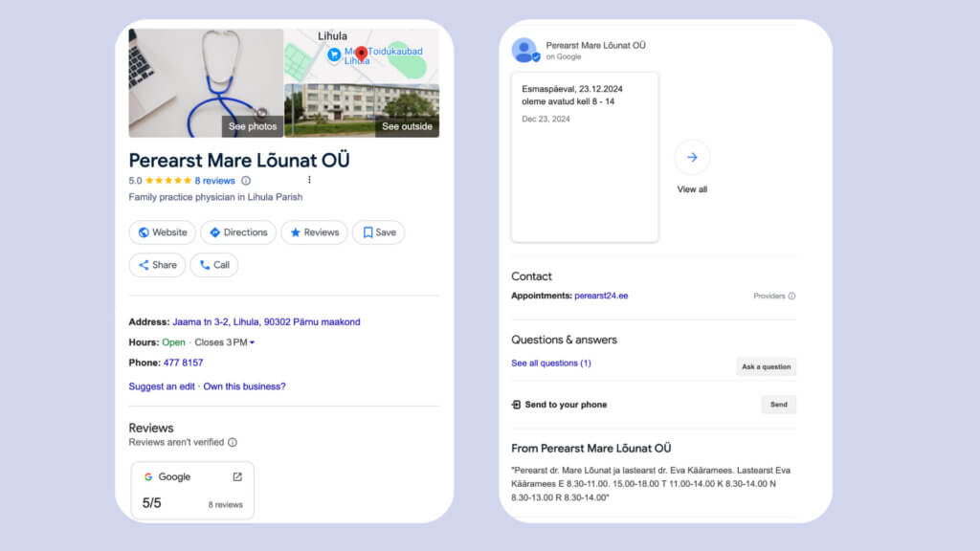The image size is (980, 551).
Task: Open the See photos thumbnail
Action: pos(206,83)
